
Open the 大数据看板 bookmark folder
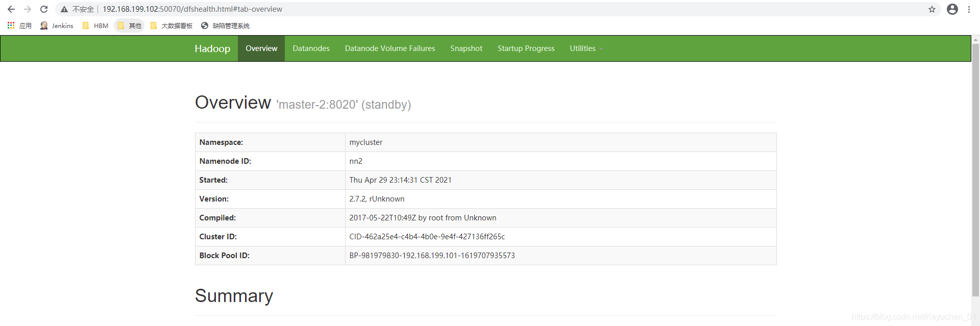(171, 26)
